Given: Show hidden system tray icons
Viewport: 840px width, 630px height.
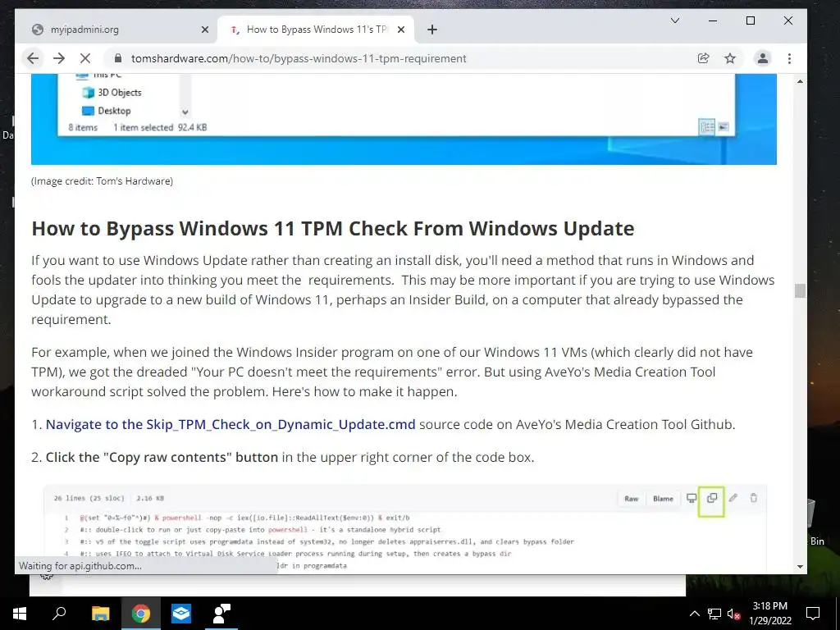Looking at the screenshot, I should pos(694,614).
